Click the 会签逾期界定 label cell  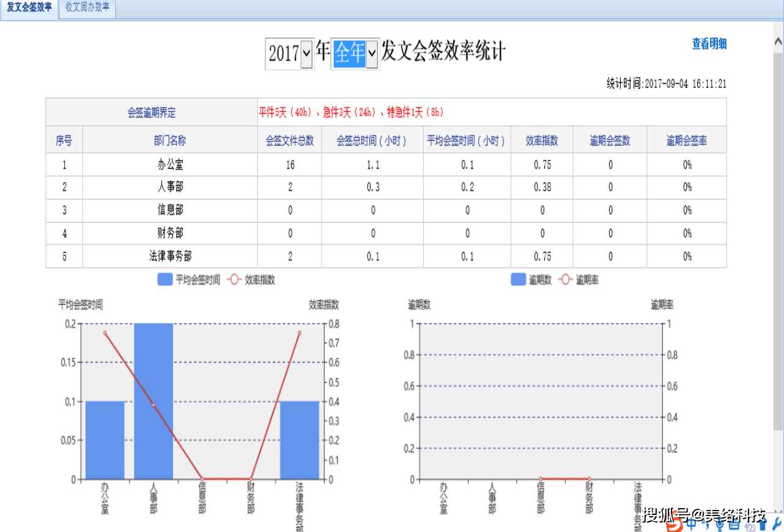point(152,113)
